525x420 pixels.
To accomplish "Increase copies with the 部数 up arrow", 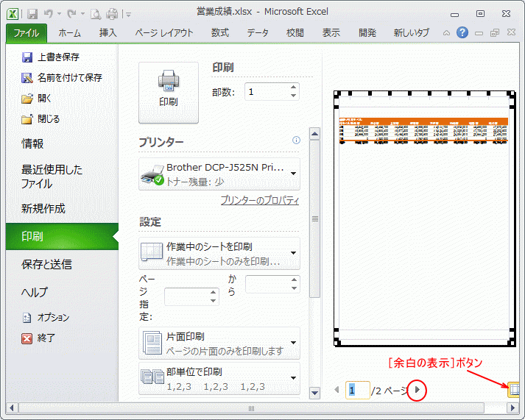I will point(294,88).
